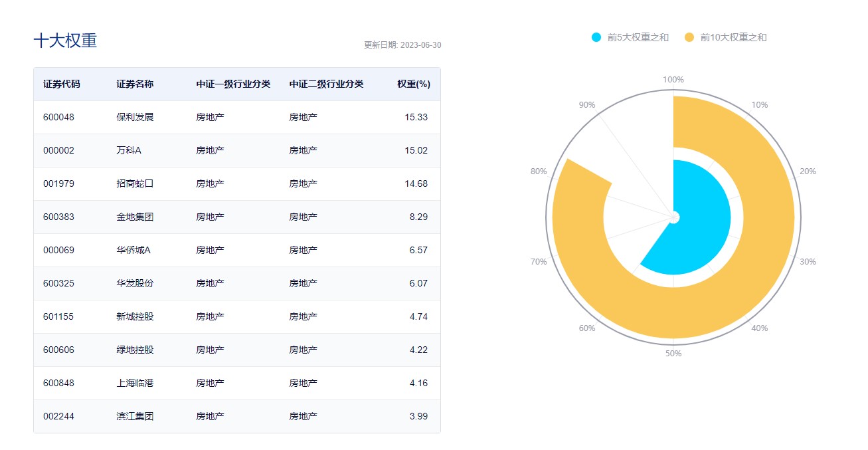The width and height of the screenshot is (868, 450).
Task: Select the stock name 上海临港
Action: pos(135,383)
